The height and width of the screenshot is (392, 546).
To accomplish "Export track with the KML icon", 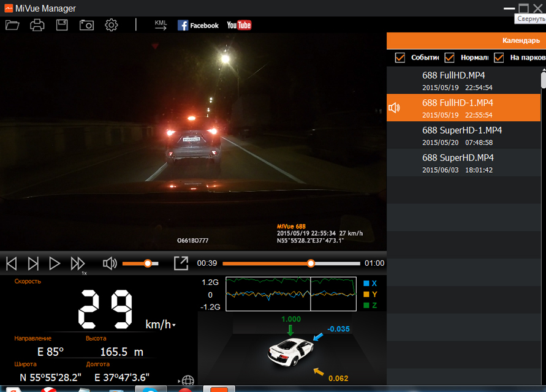I will point(161,25).
